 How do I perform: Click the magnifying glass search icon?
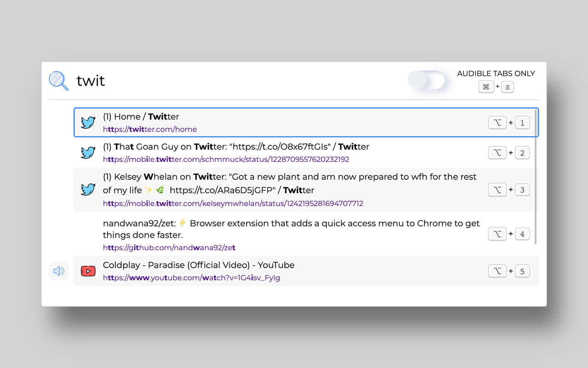coord(59,81)
